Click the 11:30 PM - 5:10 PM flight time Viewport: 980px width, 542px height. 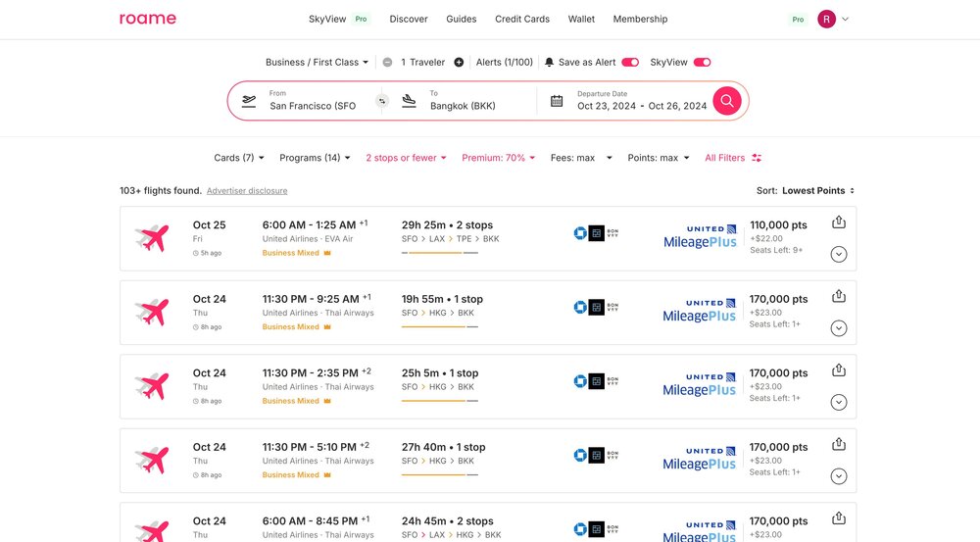[x=310, y=448]
